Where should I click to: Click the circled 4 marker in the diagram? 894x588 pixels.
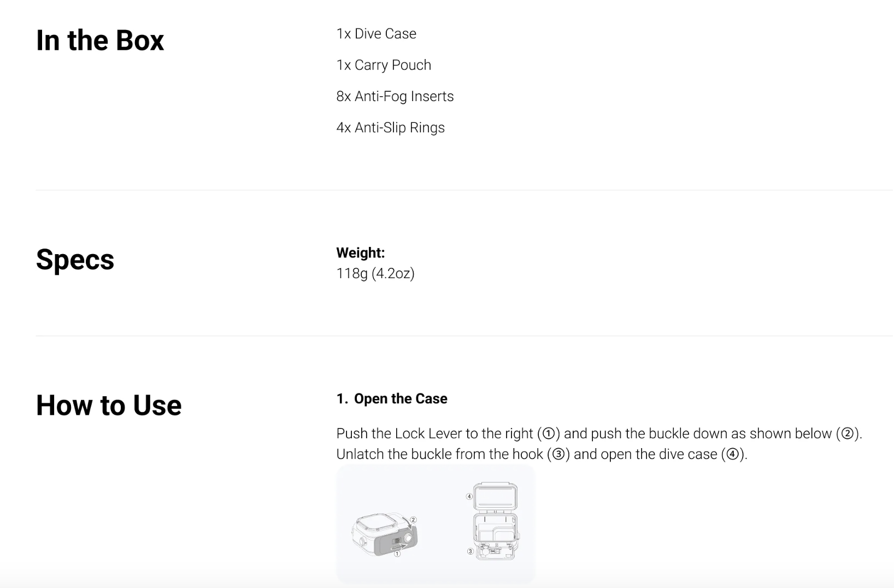(x=469, y=496)
